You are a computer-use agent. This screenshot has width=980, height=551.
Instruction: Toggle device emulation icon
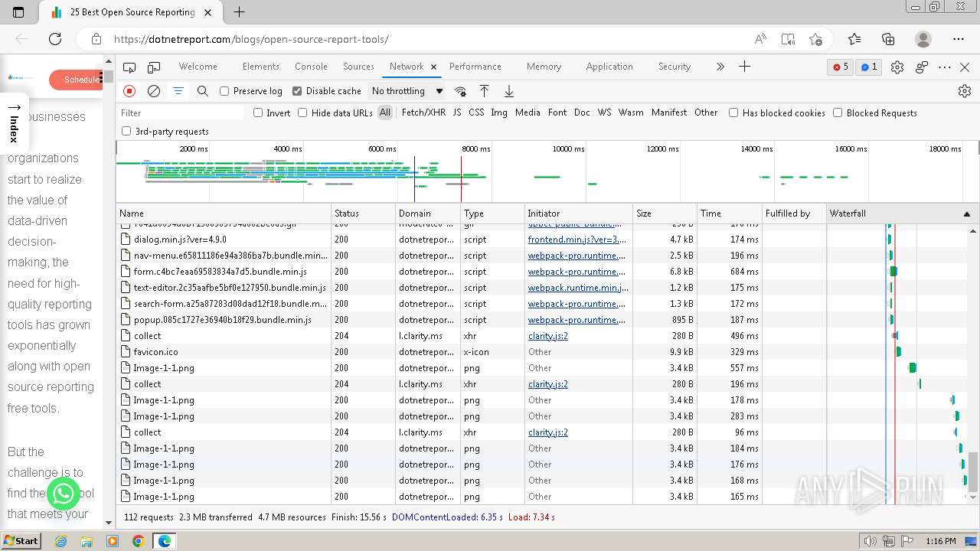tap(154, 67)
